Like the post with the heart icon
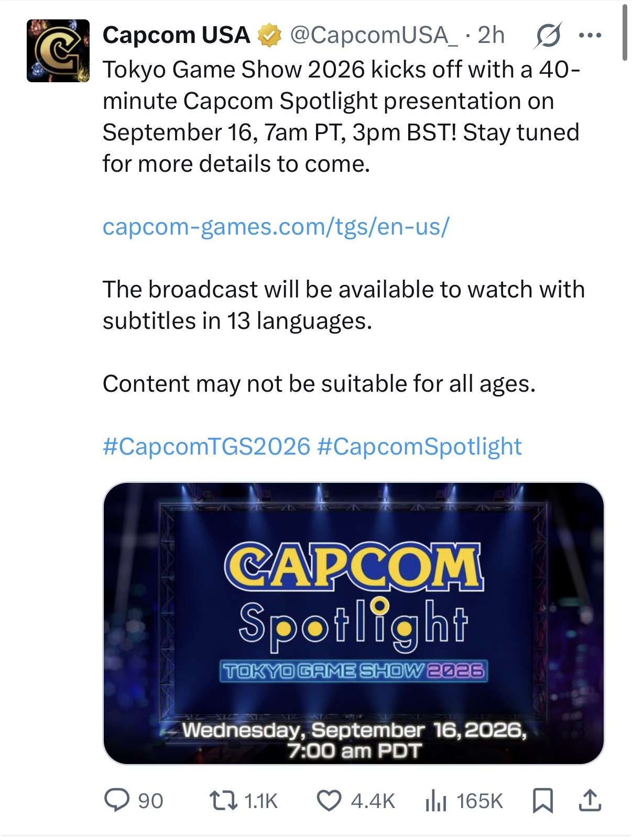 pos(329,801)
